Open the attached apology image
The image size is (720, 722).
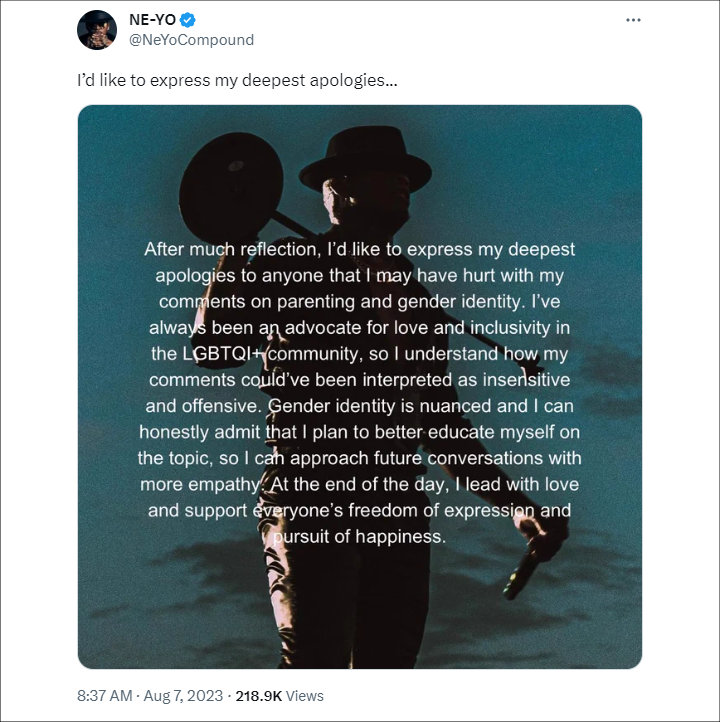[360, 387]
